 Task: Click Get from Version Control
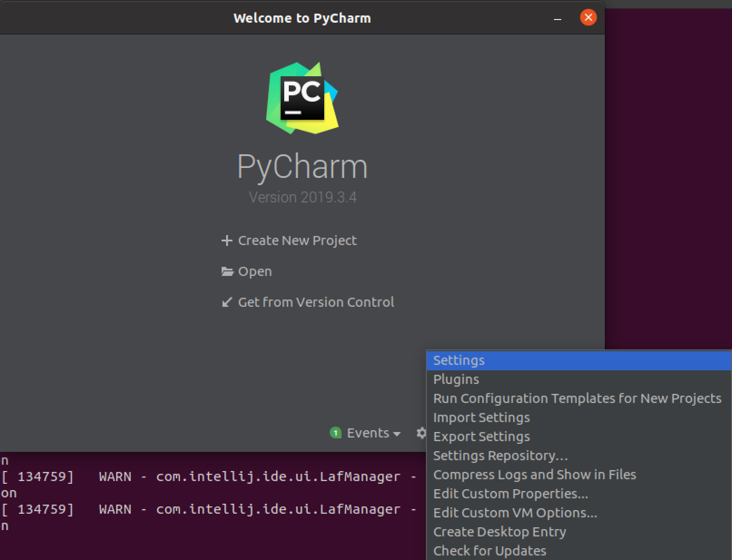[x=316, y=302]
